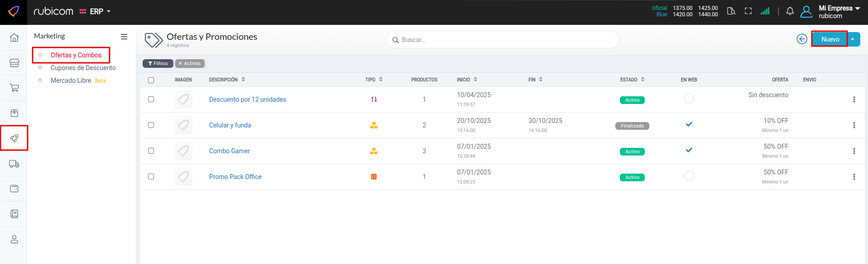Click the shopping cart sidebar icon
The height and width of the screenshot is (264, 868).
pyautogui.click(x=14, y=88)
